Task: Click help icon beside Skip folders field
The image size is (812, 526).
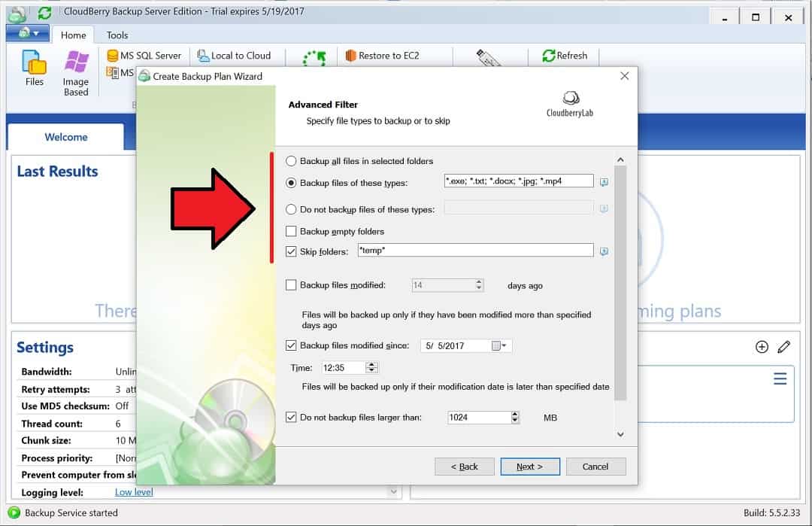Action: (604, 251)
